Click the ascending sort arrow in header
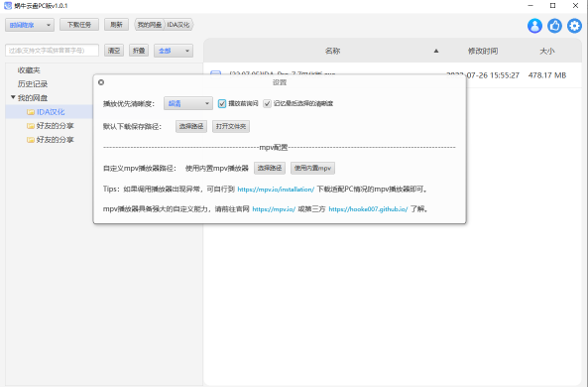 (x=436, y=51)
